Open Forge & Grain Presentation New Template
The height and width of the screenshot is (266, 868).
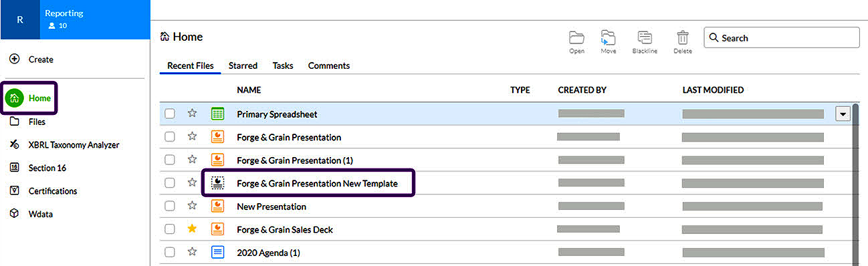point(317,183)
